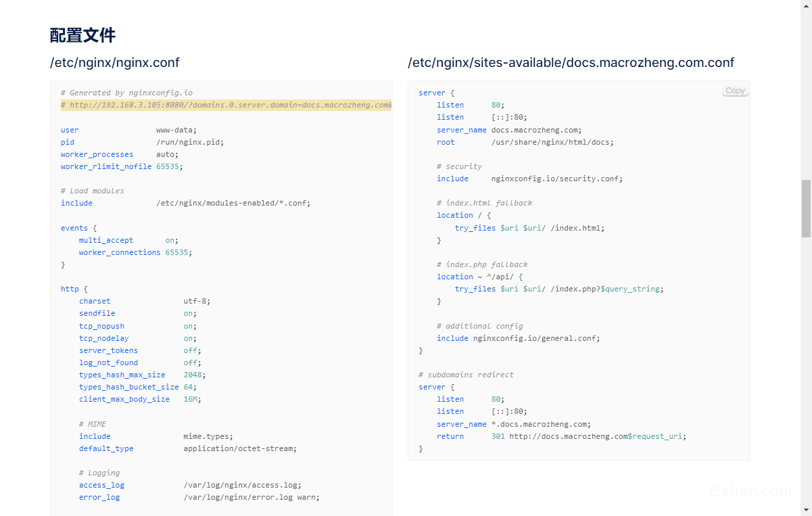Viewport: 812px width, 516px height.
Task: Click the vertical scrollbar thumb
Action: (806, 208)
